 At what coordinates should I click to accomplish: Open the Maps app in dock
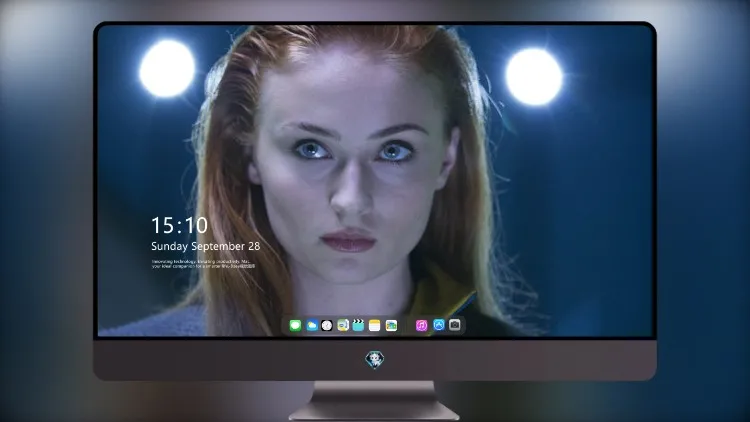(x=342, y=325)
